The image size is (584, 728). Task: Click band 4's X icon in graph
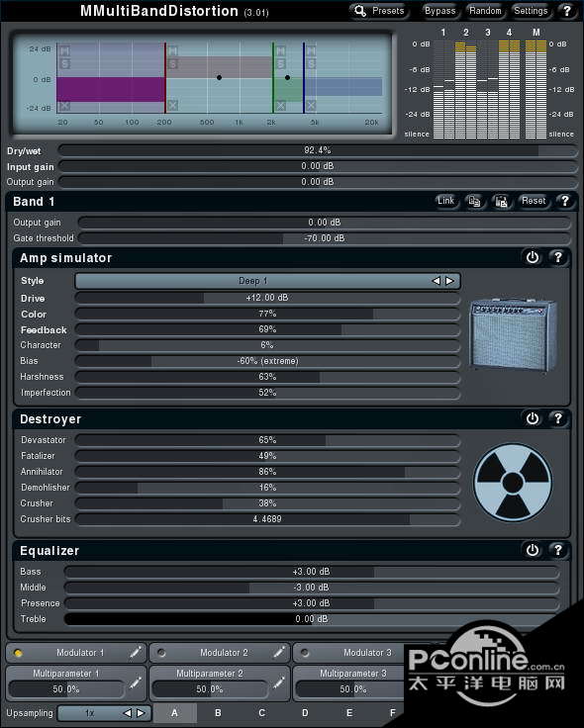click(311, 106)
